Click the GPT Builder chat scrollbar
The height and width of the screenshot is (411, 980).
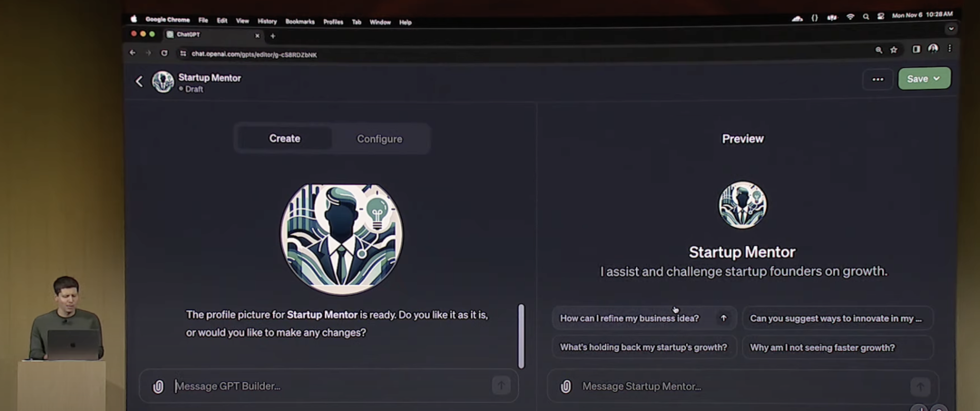click(521, 336)
